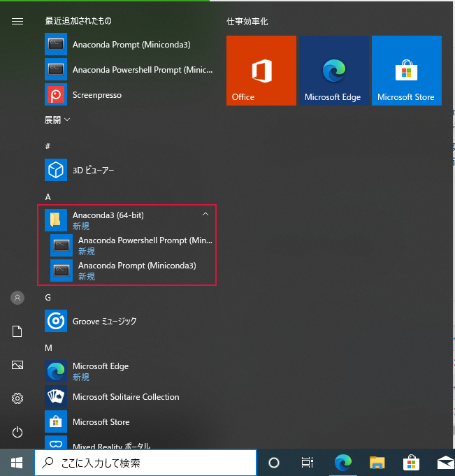The height and width of the screenshot is (476, 455).
Task: Click the Windows Start button on taskbar
Action: coord(17,463)
